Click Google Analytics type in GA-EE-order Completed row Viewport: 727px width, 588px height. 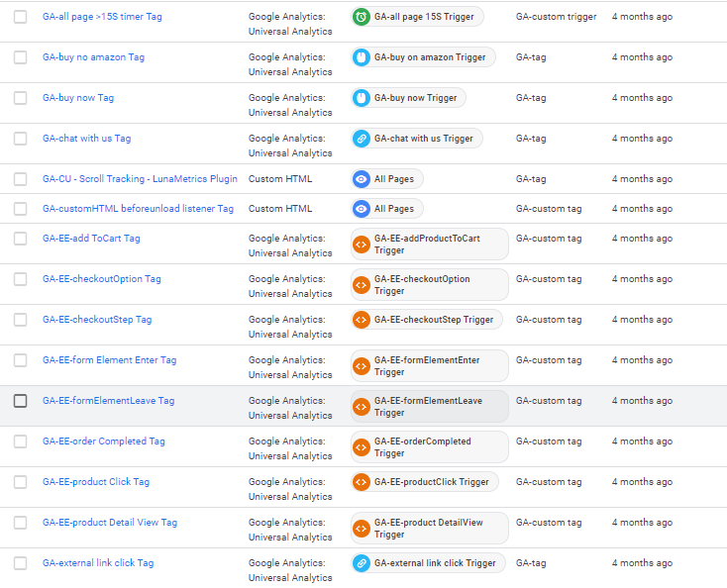tap(290, 448)
